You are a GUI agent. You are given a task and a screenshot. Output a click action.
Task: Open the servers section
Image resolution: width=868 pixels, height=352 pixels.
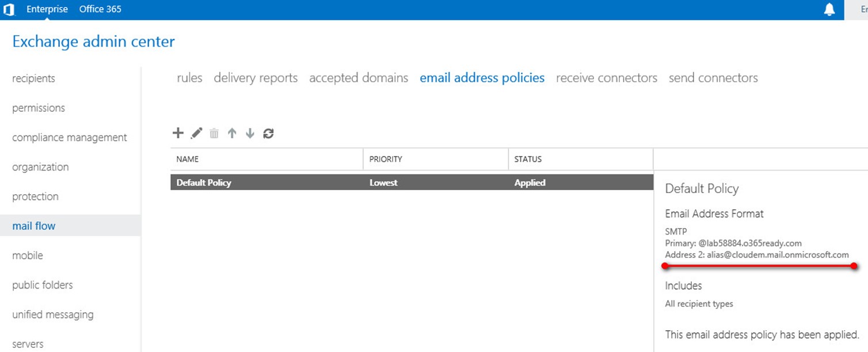click(x=28, y=344)
